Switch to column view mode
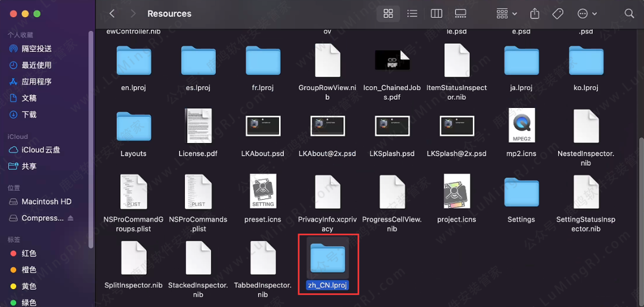This screenshot has width=644, height=307. (436, 13)
